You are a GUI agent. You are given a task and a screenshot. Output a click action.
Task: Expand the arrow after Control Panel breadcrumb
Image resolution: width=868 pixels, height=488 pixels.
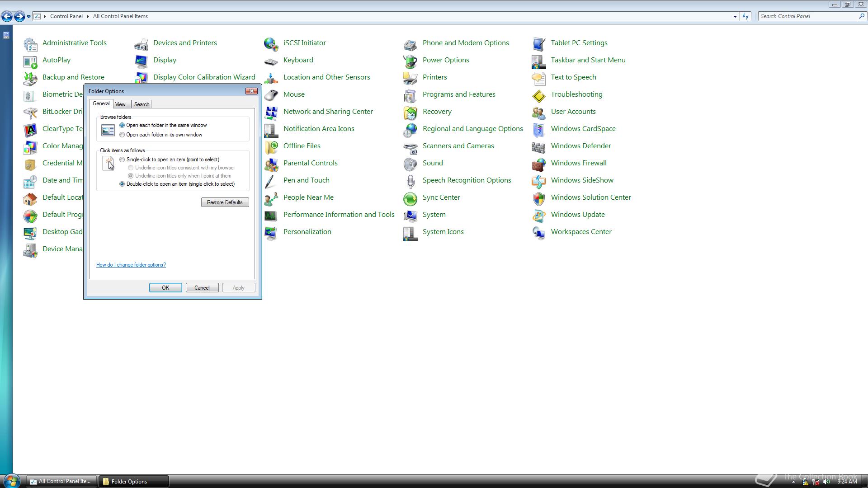pos(88,16)
